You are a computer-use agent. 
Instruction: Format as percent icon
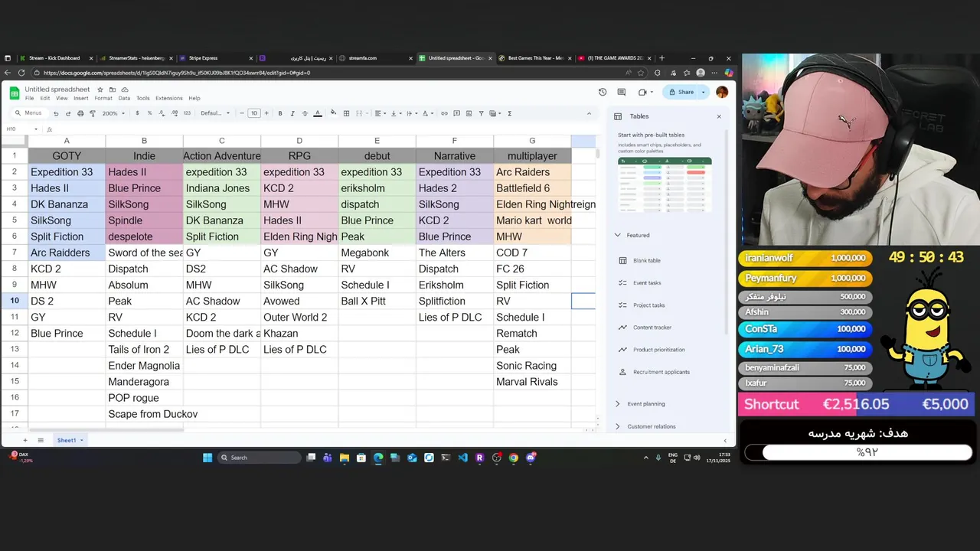(x=149, y=113)
